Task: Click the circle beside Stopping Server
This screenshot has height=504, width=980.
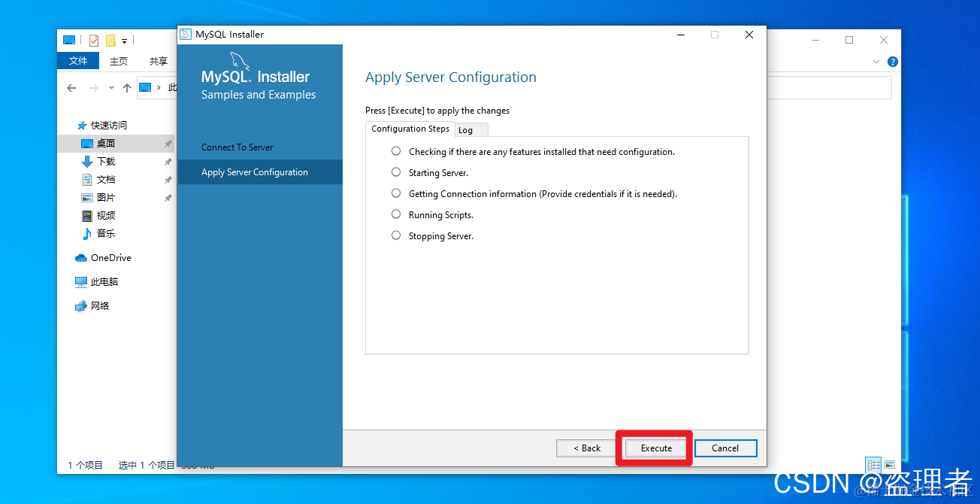Action: pyautogui.click(x=396, y=235)
